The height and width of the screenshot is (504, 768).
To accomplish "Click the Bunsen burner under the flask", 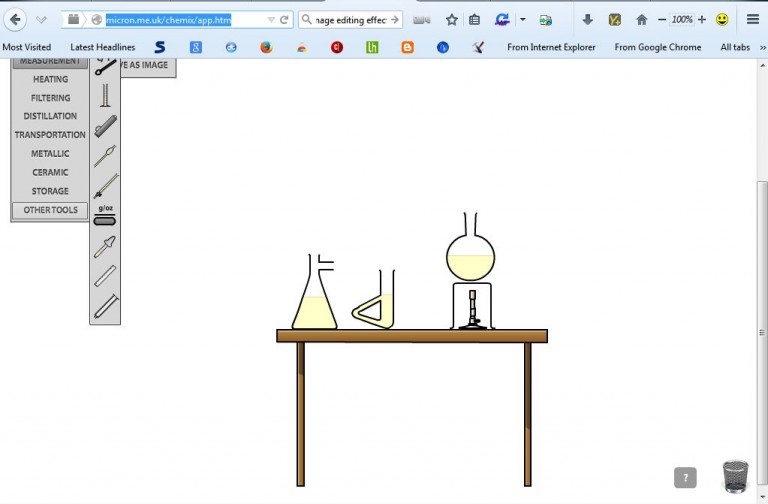I will [472, 310].
